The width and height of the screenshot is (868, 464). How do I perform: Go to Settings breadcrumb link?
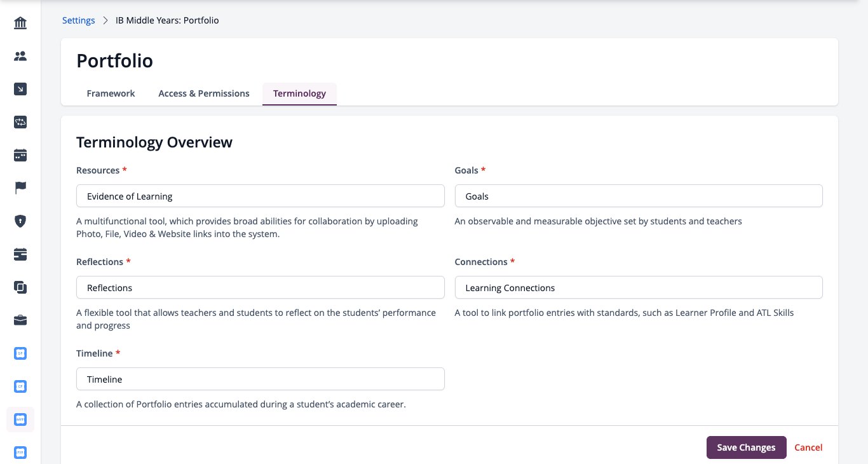(78, 20)
